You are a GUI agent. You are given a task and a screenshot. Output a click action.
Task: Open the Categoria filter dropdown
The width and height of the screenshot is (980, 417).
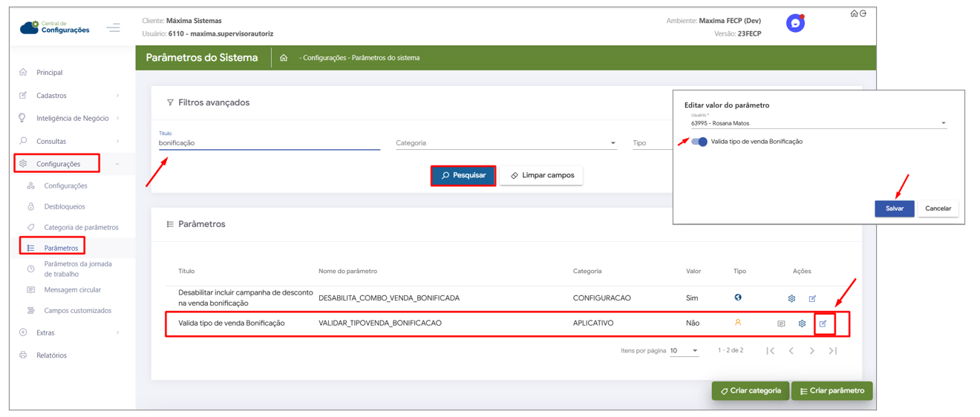coord(506,143)
